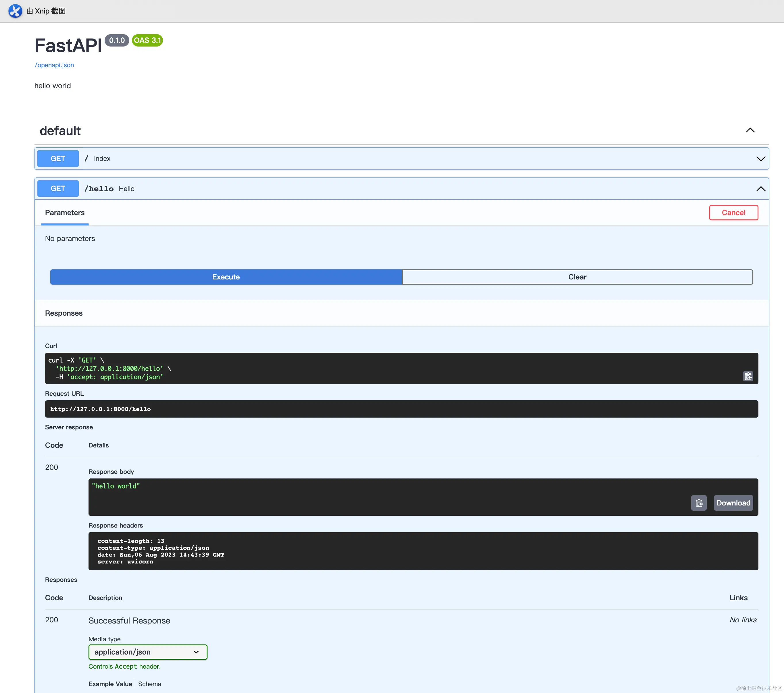Viewport: 784px width, 693px height.
Task: Select the Request URL http://127.0.0.1:8000/hello text
Action: [101, 409]
